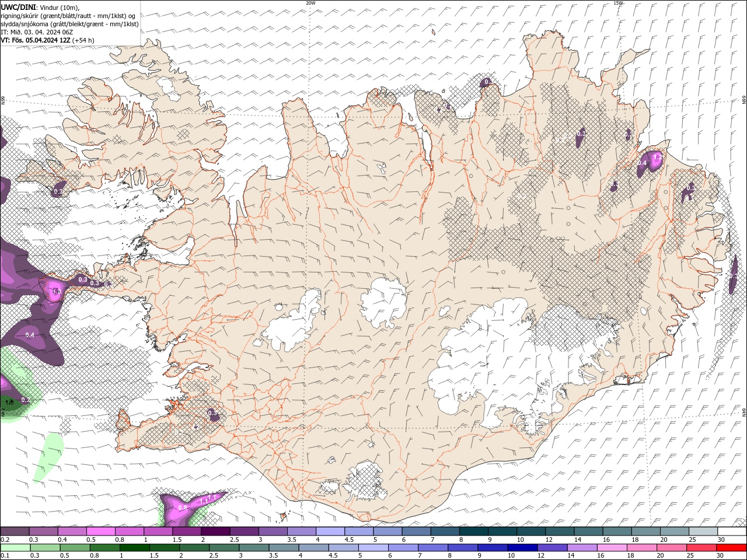747x560 pixels.
Task: Click the '1.2' precipitation label on the map
Action: coord(657,157)
